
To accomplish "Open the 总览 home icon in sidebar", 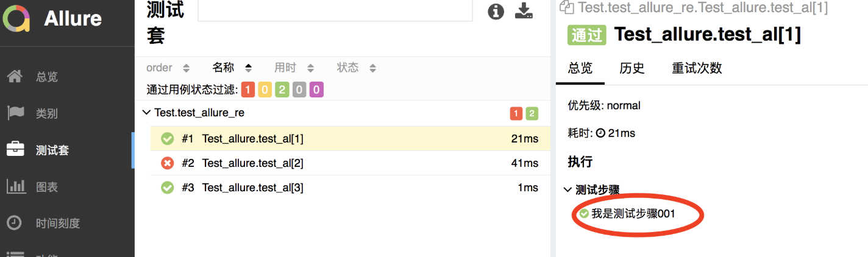I will (15, 77).
